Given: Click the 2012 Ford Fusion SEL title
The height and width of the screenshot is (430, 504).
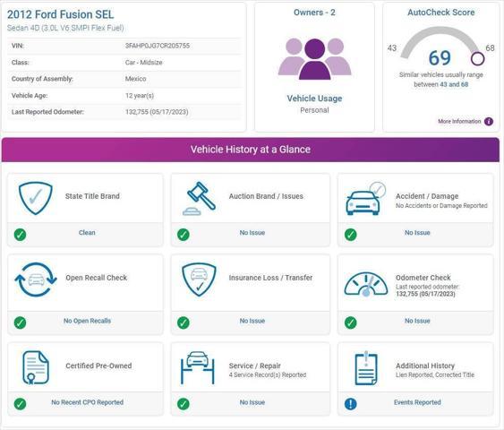Looking at the screenshot, I should (x=61, y=14).
